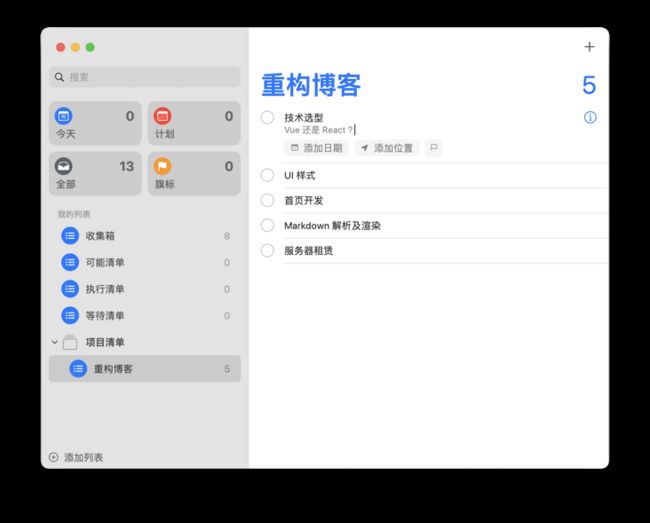
Task: Click the blue 今天 calendar icon
Action: click(x=63, y=116)
